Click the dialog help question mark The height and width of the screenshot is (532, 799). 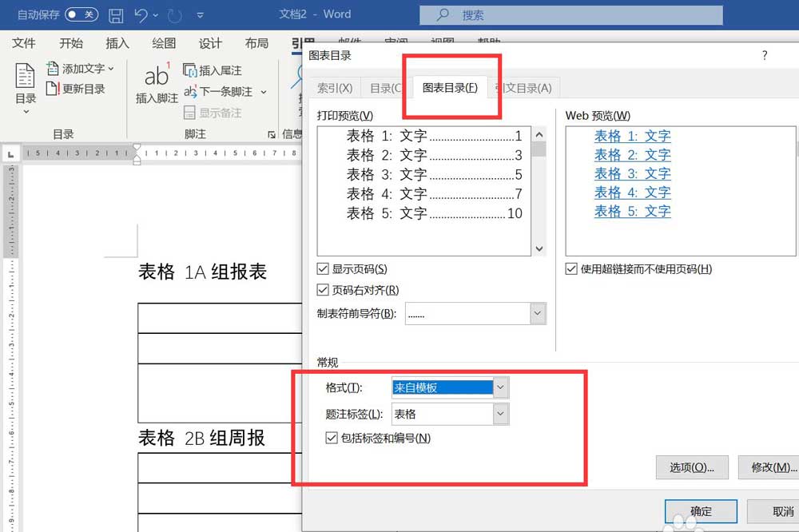point(765,56)
